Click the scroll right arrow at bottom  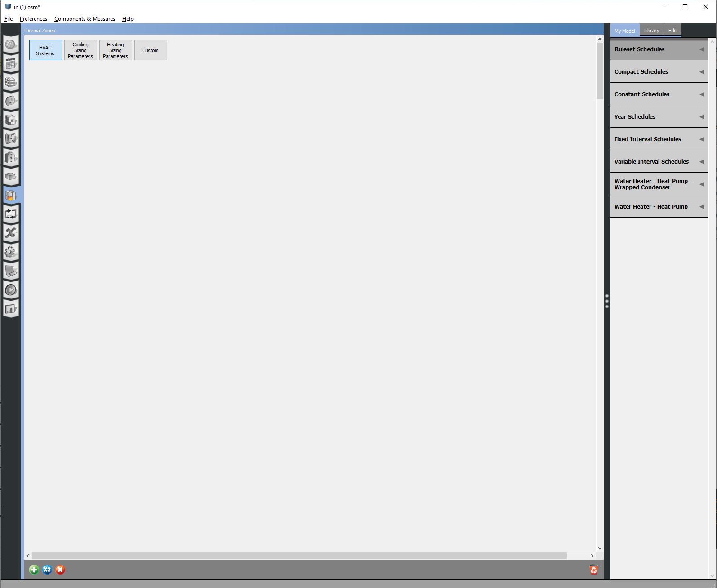pyautogui.click(x=592, y=556)
